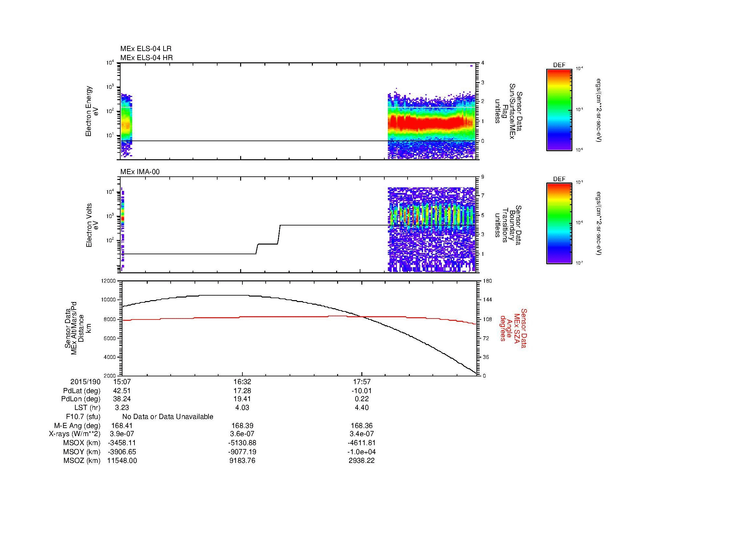Select the upper DEF color bar
The image size is (756, 534).
[559, 110]
